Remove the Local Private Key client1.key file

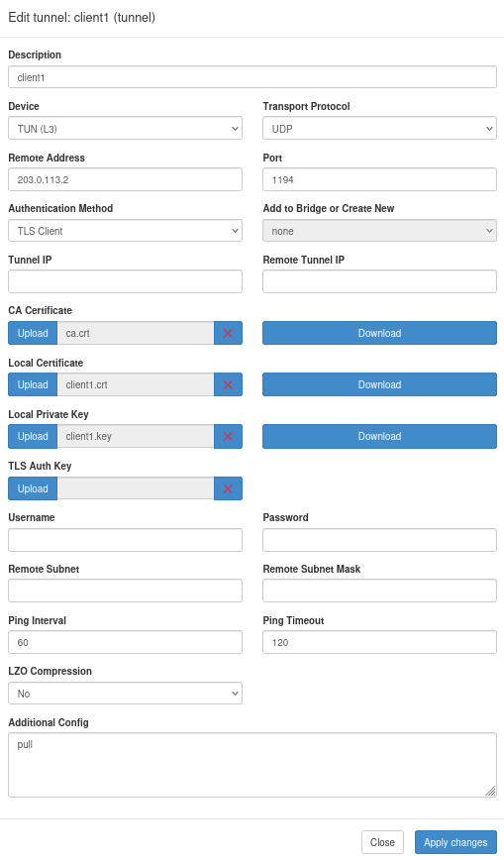click(x=228, y=436)
